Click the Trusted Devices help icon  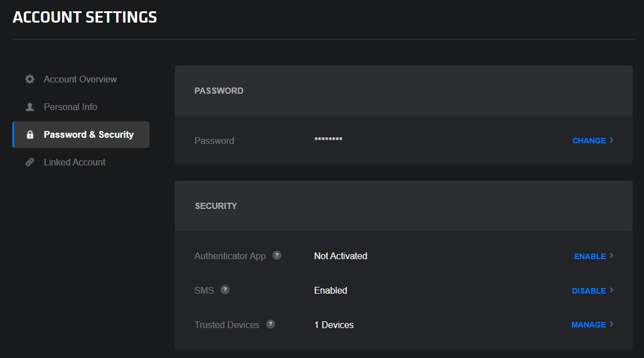(x=270, y=324)
